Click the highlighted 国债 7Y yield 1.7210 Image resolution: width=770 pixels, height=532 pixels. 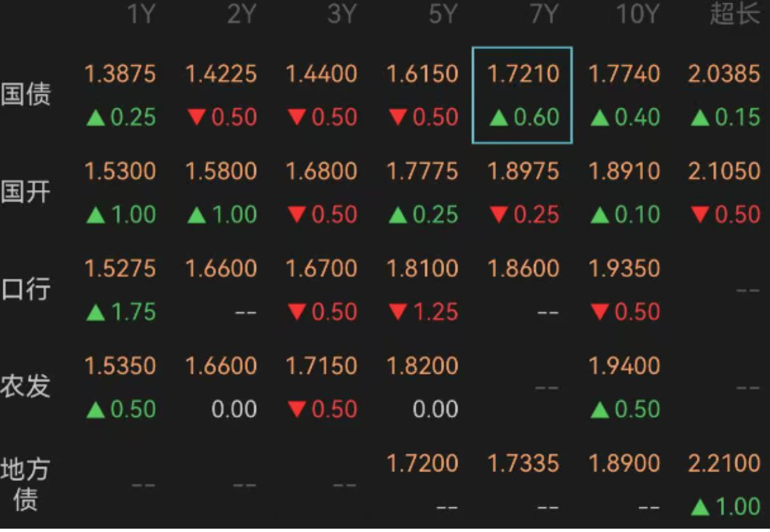click(x=523, y=74)
